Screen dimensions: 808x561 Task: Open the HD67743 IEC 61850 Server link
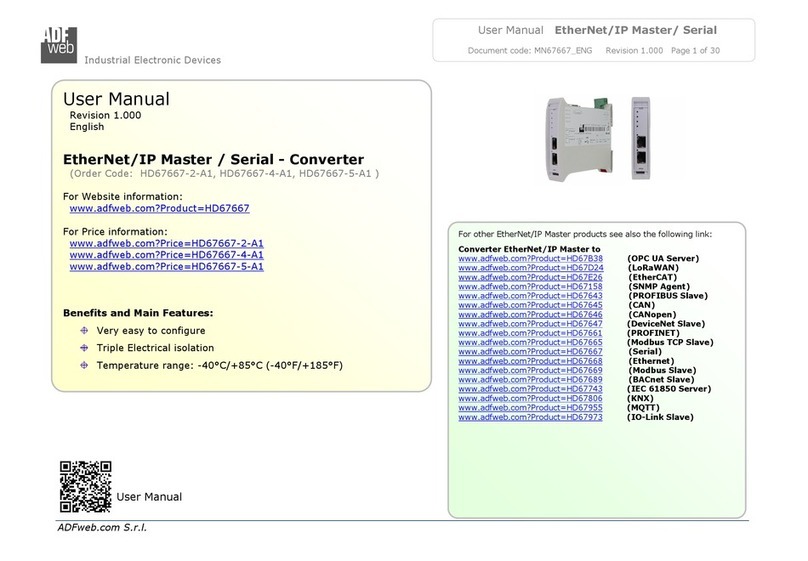tap(530, 389)
